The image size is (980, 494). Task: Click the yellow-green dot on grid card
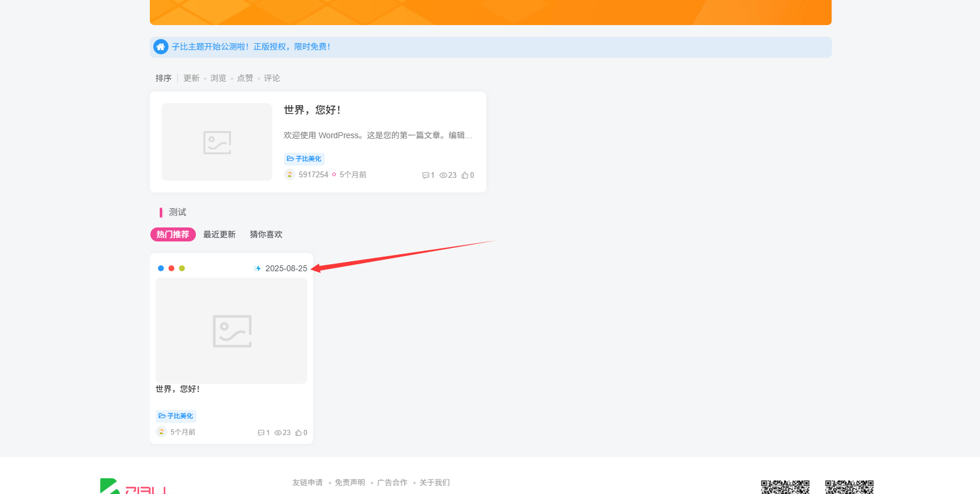(182, 268)
